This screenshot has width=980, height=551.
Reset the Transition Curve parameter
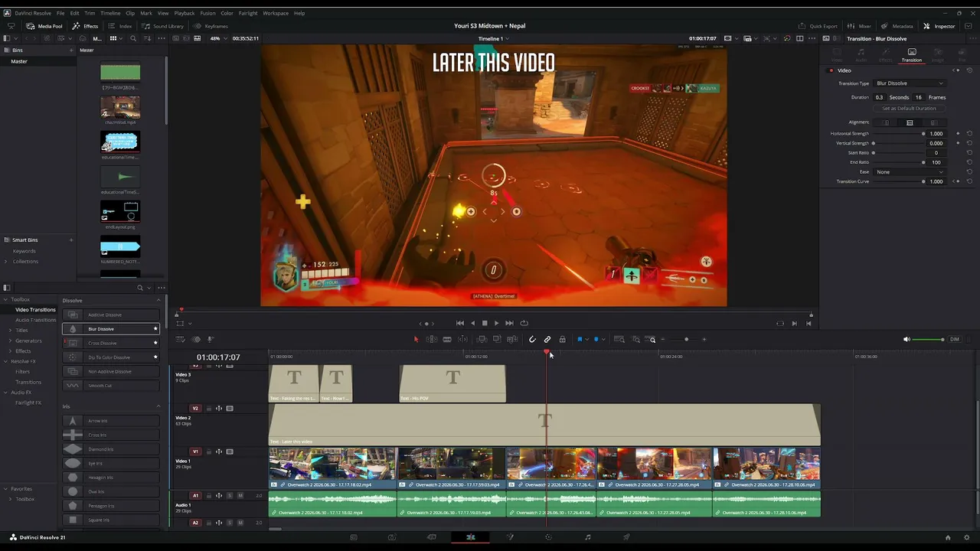tap(969, 181)
